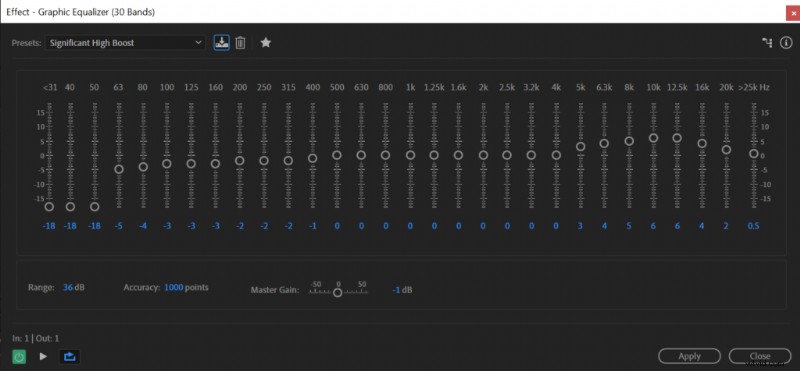Click the 50 Hz band slider knob

point(94,207)
